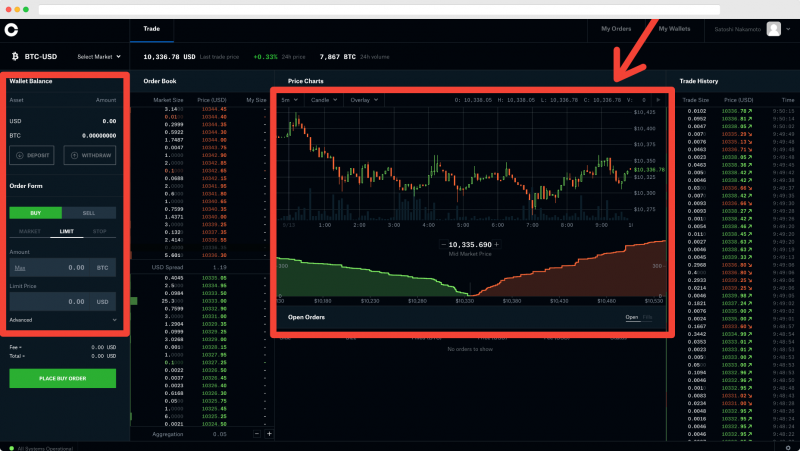The image size is (800, 451).
Task: Open the Trade tab
Action: [152, 29]
